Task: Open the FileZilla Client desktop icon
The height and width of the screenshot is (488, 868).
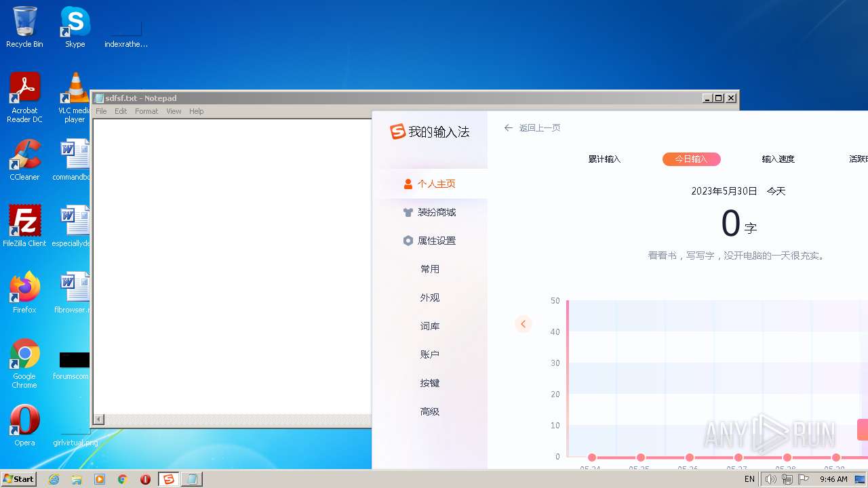Action: 24,226
